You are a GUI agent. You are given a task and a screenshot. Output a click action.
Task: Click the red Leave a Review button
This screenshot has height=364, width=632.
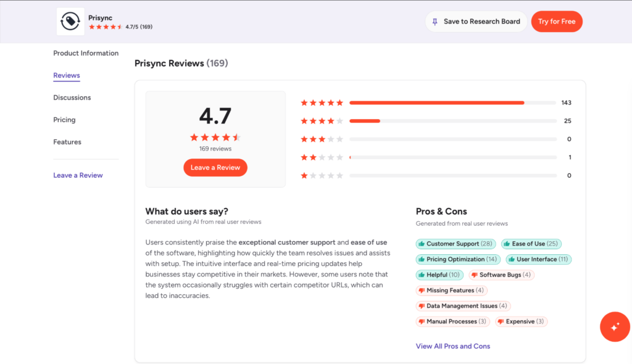coord(215,168)
